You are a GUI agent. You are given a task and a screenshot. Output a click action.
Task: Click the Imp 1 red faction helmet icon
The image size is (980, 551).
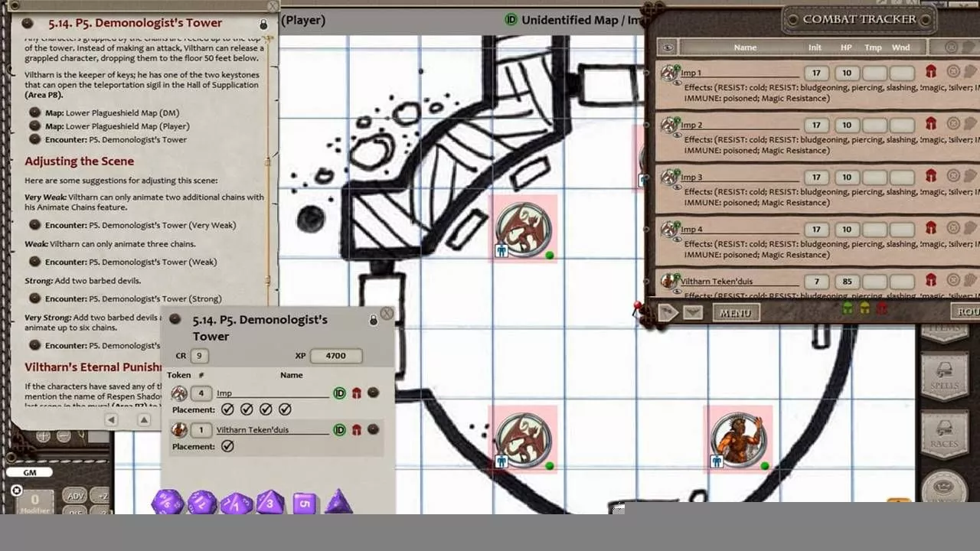[x=931, y=72]
